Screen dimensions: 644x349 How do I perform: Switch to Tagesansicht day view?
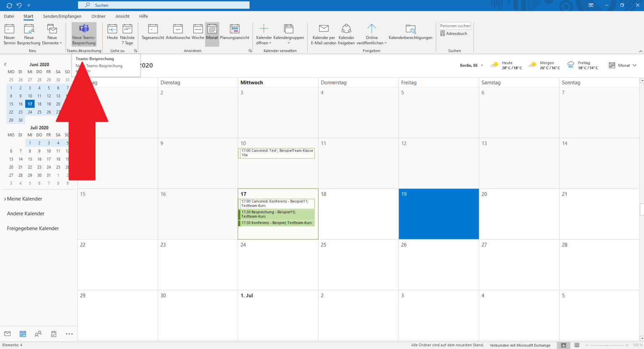pos(153,33)
